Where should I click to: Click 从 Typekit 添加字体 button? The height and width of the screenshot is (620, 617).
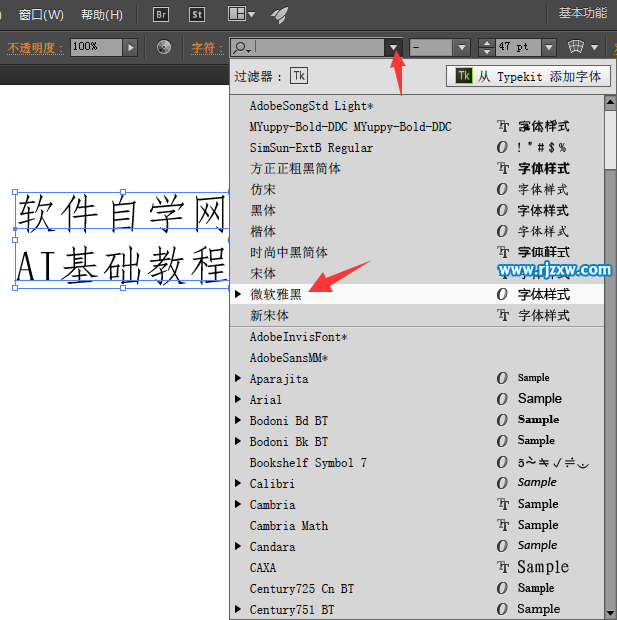528,76
